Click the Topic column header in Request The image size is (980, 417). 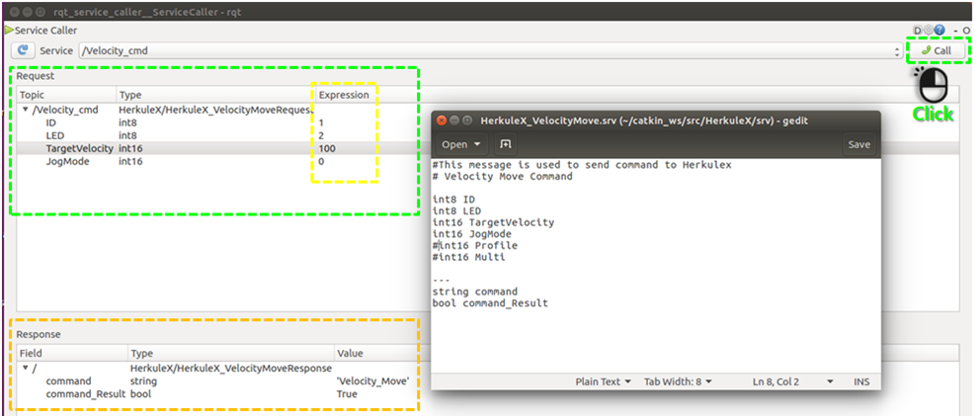66,95
